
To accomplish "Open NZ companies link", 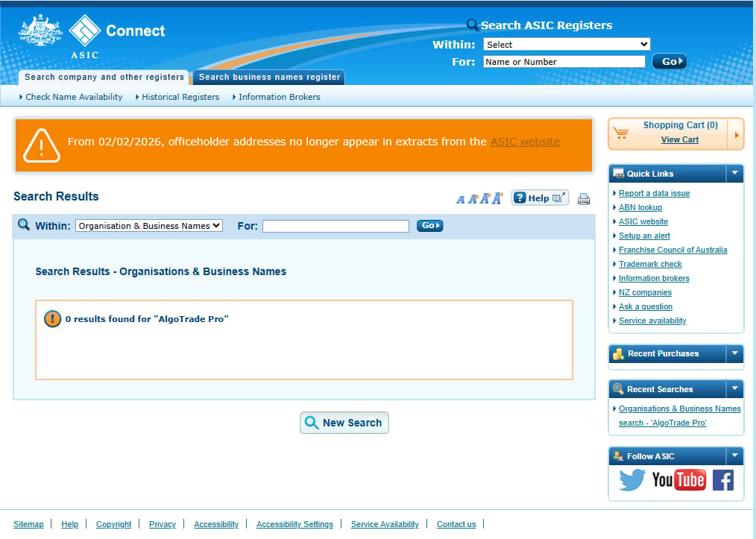I will point(645,293).
